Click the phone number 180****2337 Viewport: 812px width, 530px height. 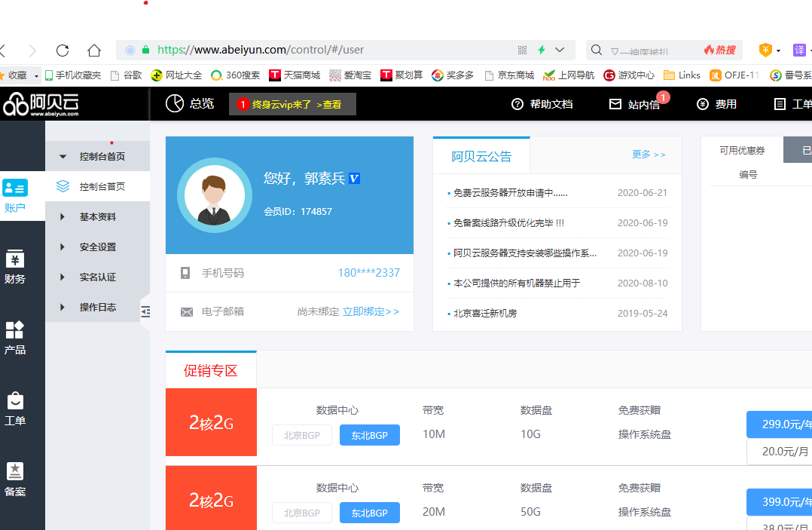click(x=369, y=273)
